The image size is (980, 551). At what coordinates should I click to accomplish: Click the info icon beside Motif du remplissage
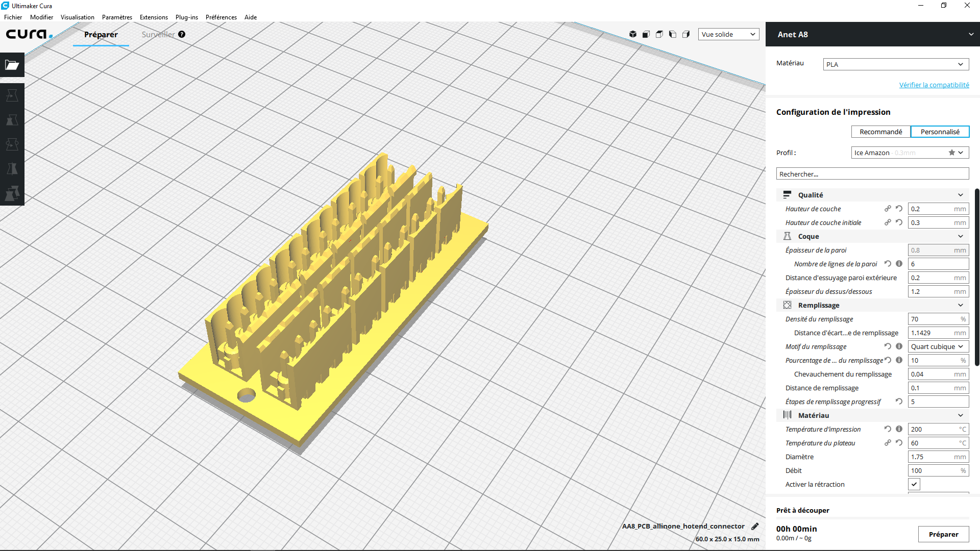pos(899,346)
